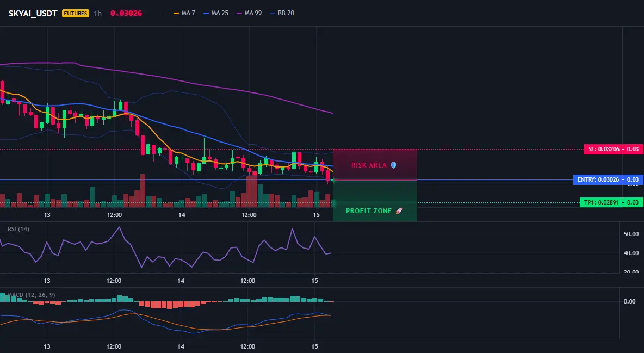Click the 40.00 RSI axis value

click(x=631, y=253)
